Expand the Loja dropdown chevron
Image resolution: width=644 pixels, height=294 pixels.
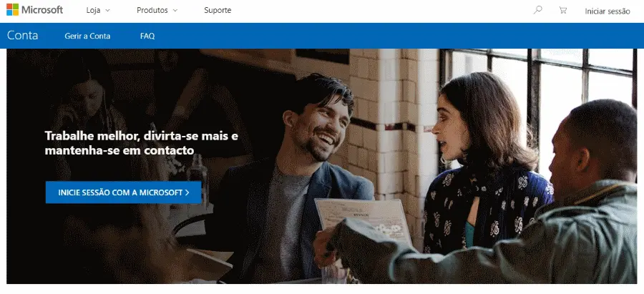(108, 11)
